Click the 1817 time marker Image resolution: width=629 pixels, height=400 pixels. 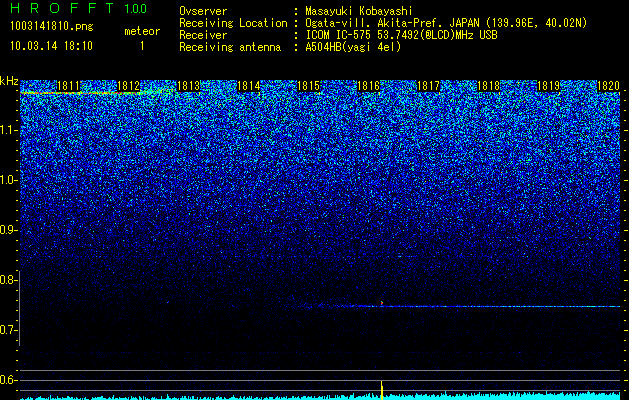pyautogui.click(x=428, y=86)
